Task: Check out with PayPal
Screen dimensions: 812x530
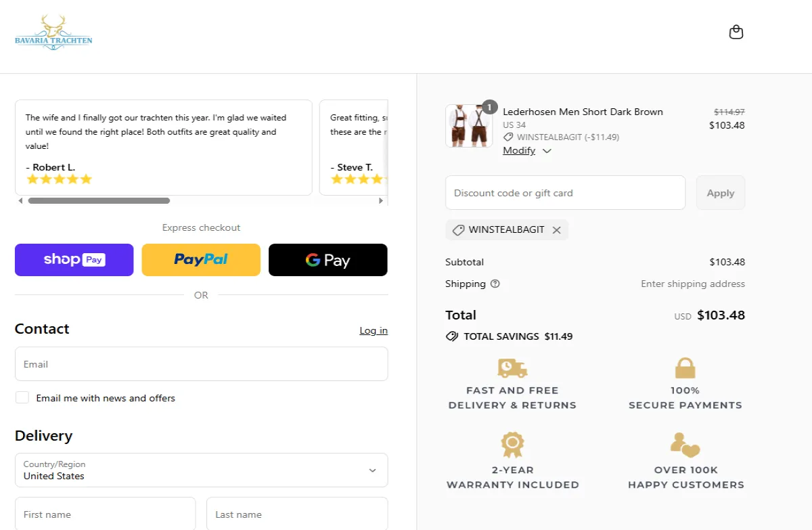Action: pyautogui.click(x=201, y=259)
